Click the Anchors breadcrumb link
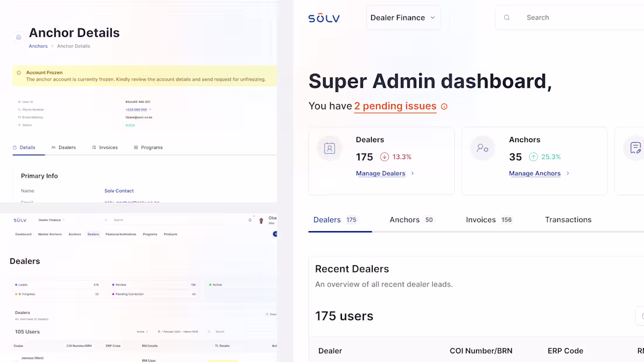Viewport: 644px width, 362px height. pos(38,46)
